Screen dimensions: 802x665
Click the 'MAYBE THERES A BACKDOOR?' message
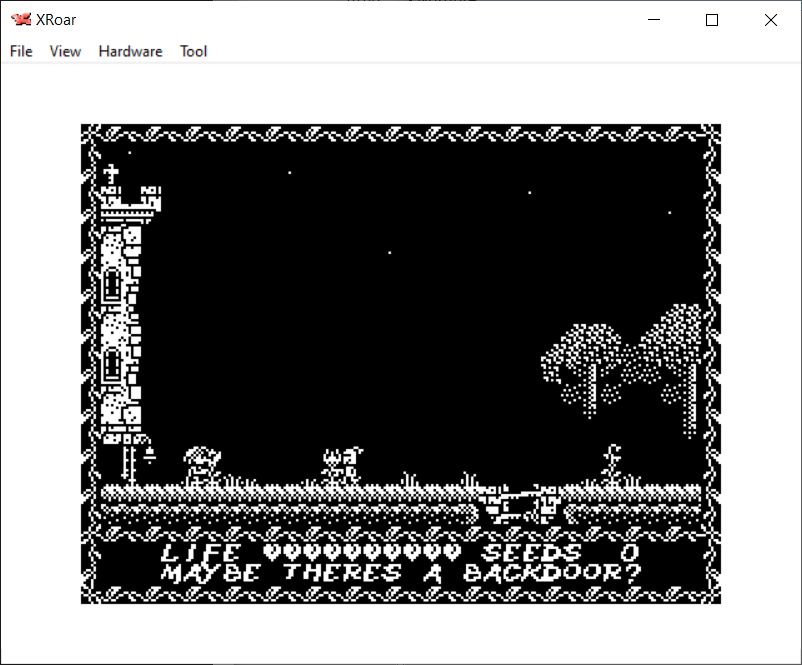coord(400,574)
